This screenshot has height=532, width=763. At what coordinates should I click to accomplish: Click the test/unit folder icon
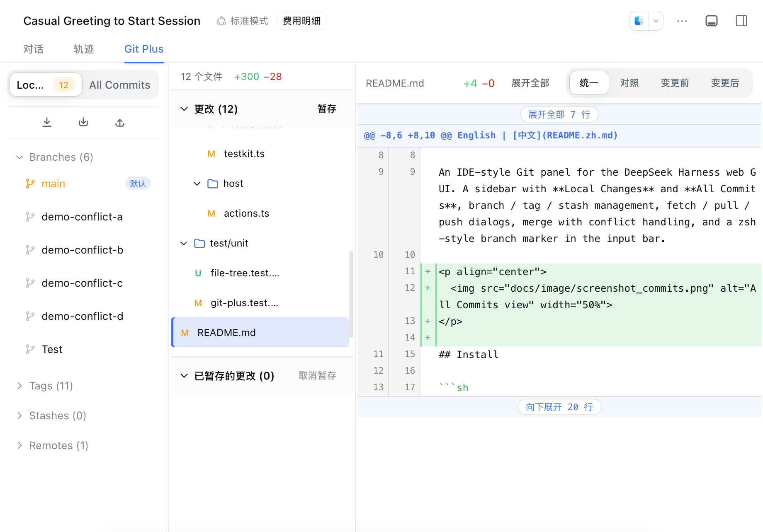click(199, 243)
